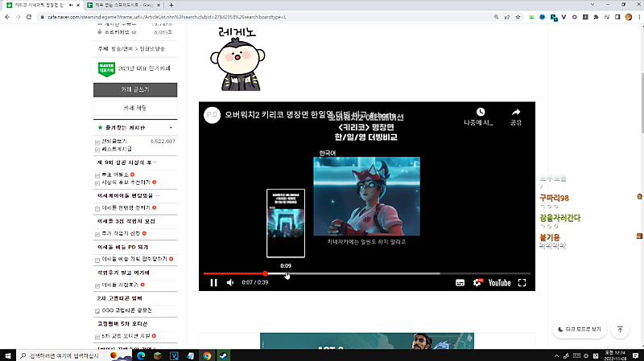The height and width of the screenshot is (361, 644).
Task: Mute the audio on first tab
Action: (71, 5)
